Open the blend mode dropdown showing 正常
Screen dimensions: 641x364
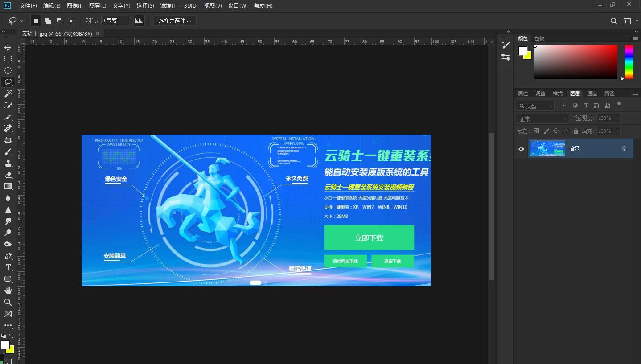[x=542, y=118]
